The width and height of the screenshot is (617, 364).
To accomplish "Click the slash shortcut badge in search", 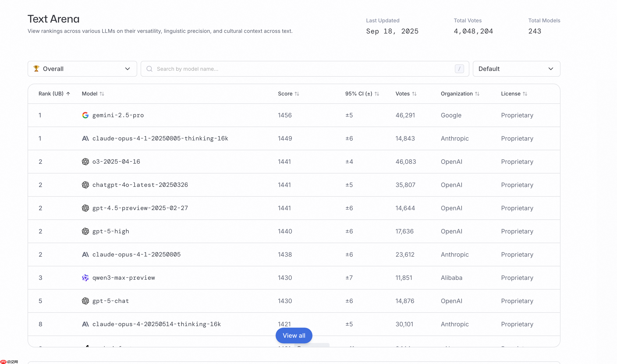I will 459,69.
